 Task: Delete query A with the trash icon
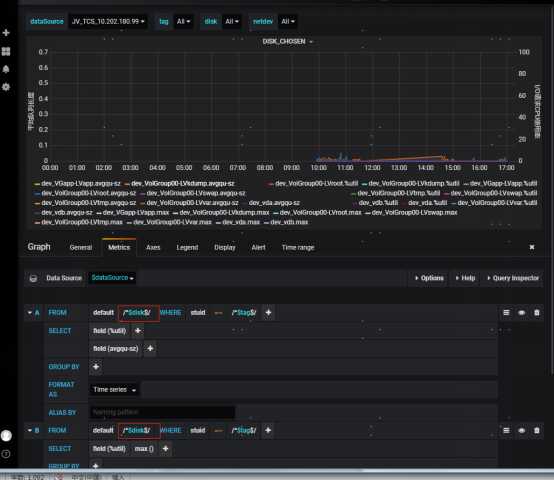point(537,313)
